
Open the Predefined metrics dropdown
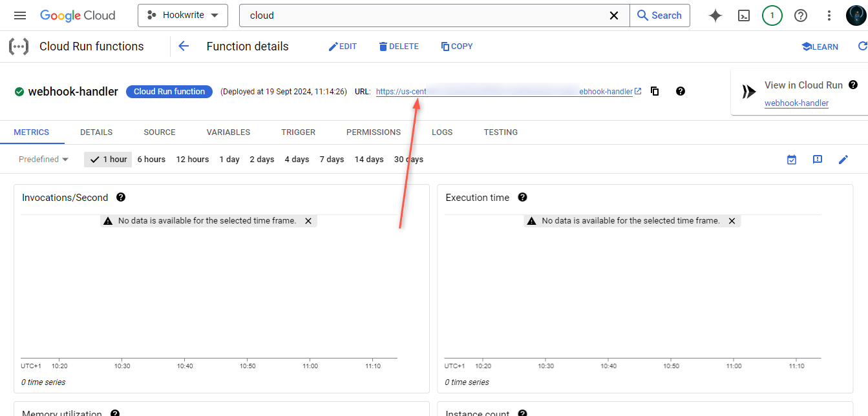pos(42,159)
